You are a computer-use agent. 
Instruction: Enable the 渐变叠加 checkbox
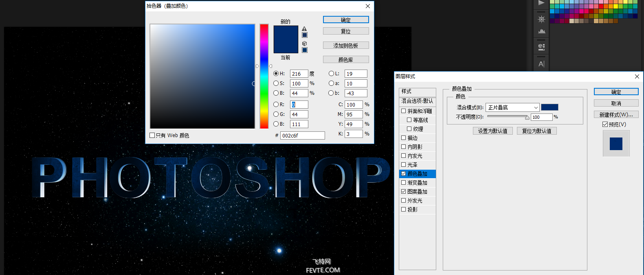(404, 183)
